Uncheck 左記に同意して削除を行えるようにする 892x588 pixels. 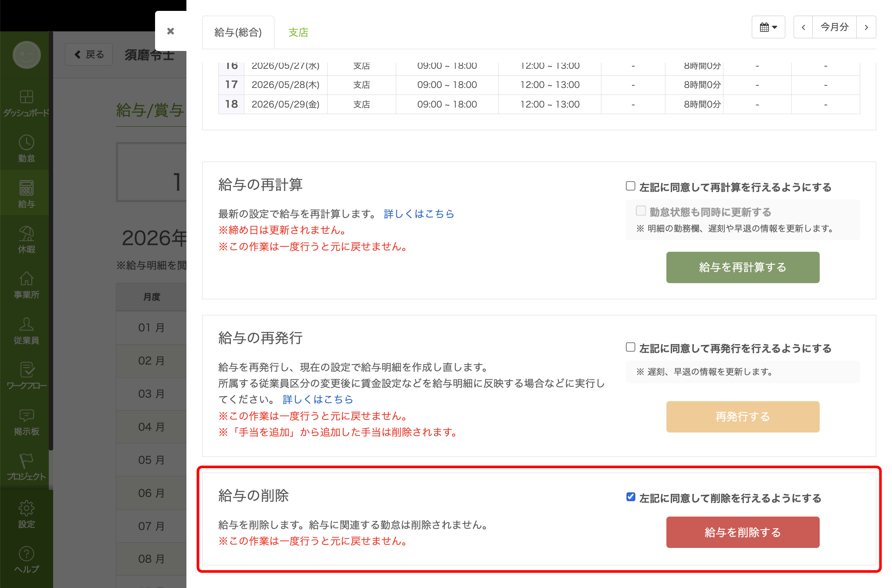pos(631,497)
